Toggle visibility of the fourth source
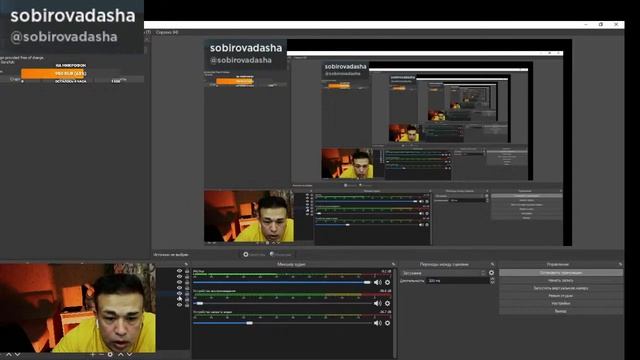 pos(179,288)
